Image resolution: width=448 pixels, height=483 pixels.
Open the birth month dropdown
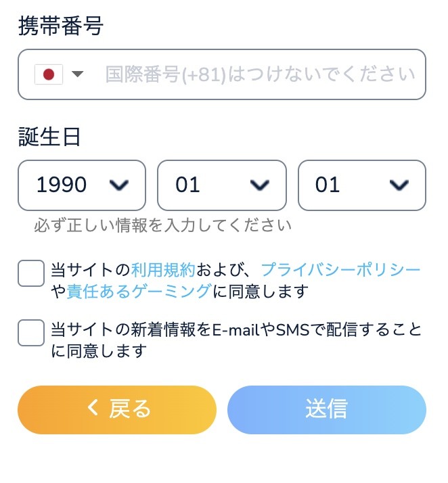point(221,185)
